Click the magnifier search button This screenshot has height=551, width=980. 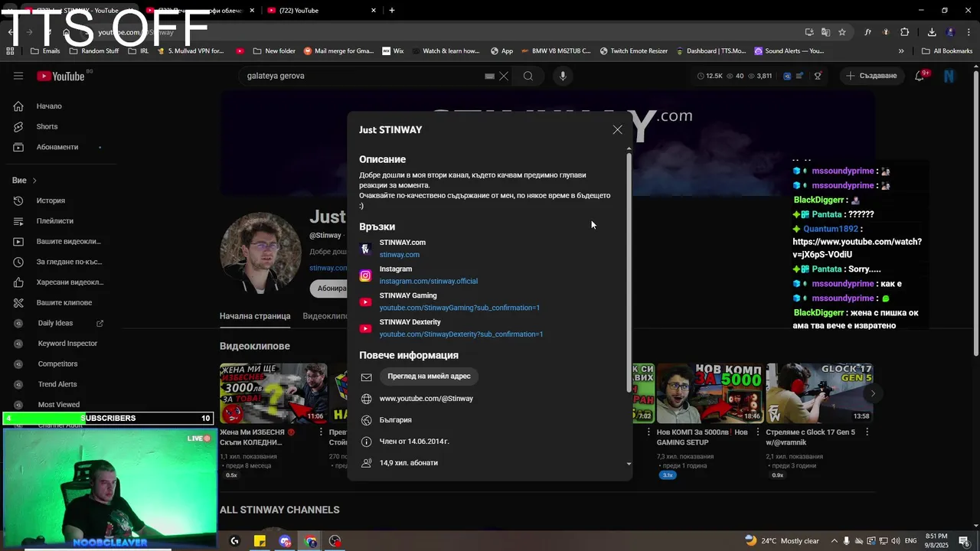tap(528, 76)
